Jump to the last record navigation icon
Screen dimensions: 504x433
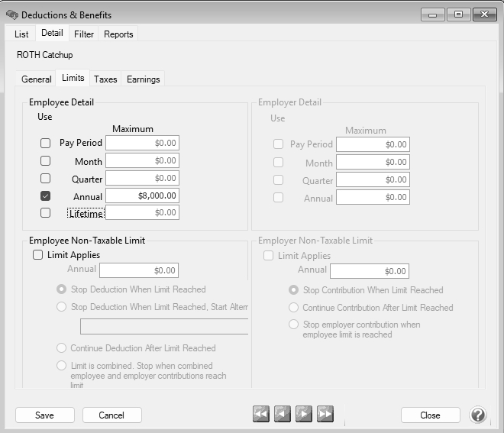(325, 414)
